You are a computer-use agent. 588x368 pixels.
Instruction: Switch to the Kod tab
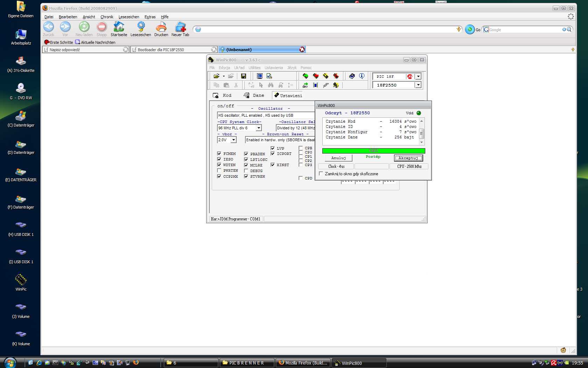point(222,95)
